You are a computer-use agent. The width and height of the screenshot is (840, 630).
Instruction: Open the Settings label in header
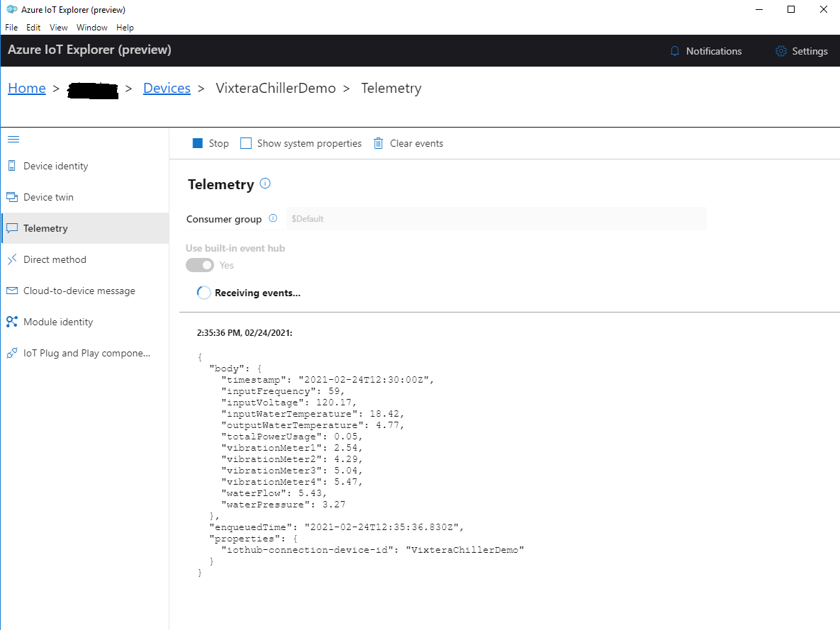(x=810, y=51)
